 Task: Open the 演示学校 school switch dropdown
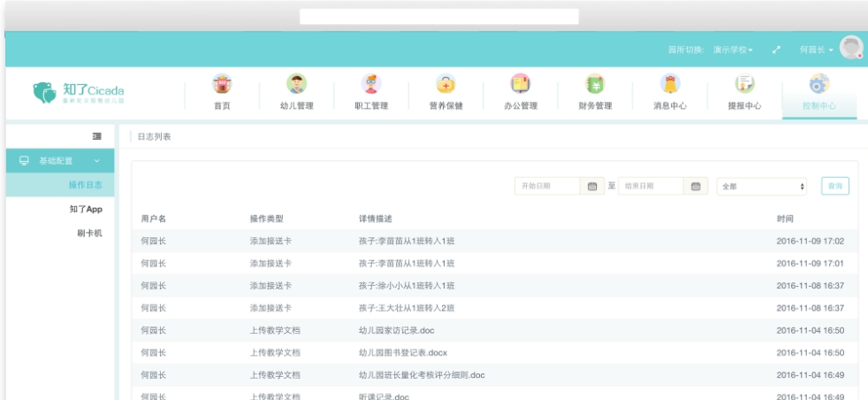[x=733, y=50]
